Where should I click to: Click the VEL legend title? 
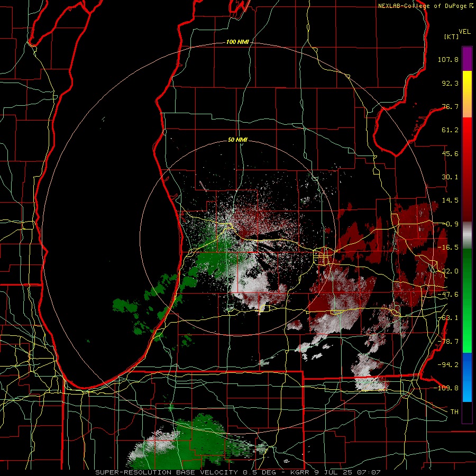click(x=464, y=32)
